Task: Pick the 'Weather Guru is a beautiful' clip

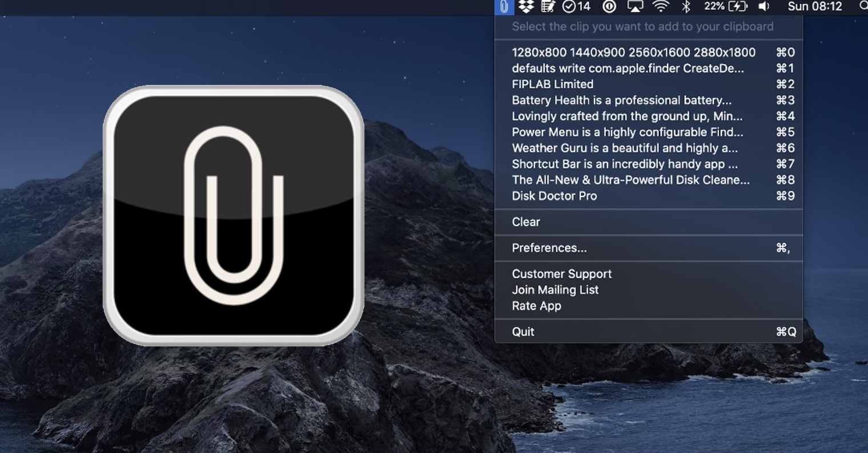Action: point(624,148)
